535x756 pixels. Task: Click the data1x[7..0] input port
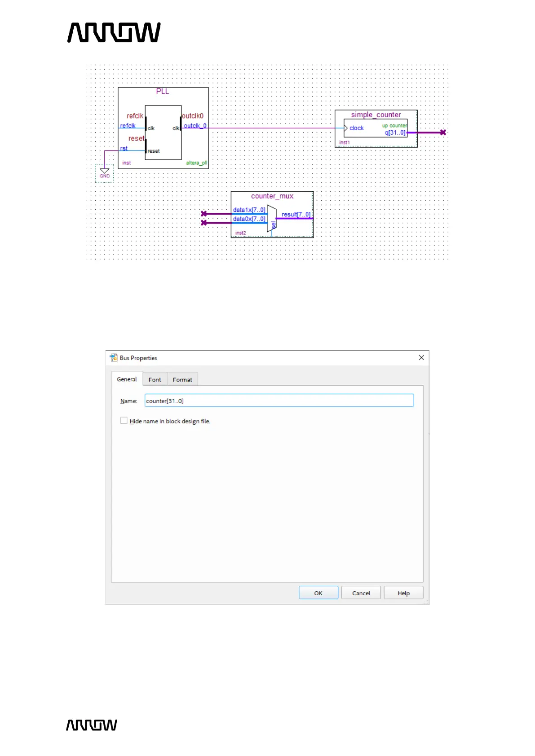pos(249,210)
